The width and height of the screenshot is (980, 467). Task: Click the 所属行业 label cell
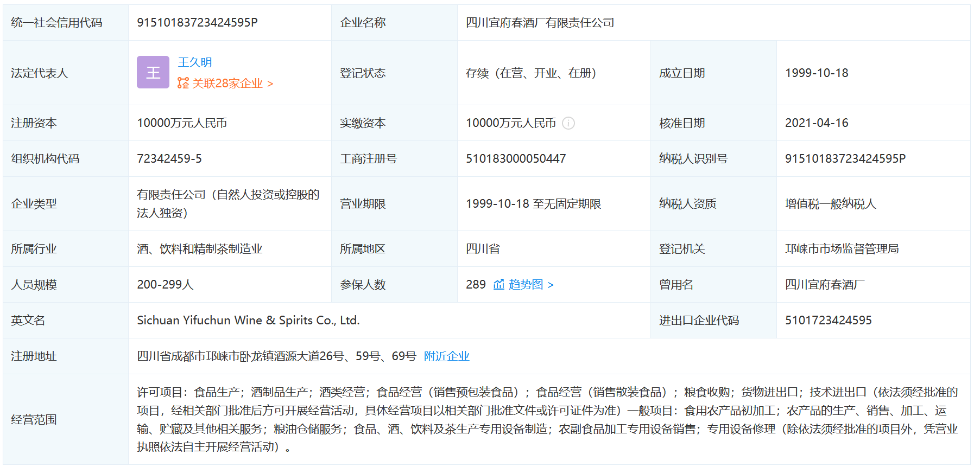click(66, 249)
